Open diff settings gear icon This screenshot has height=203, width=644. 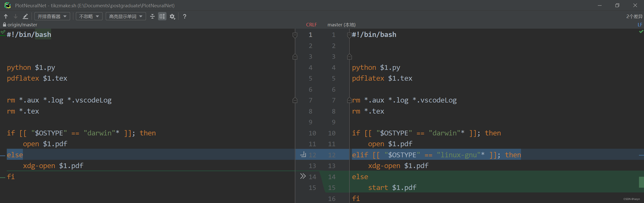click(x=172, y=17)
